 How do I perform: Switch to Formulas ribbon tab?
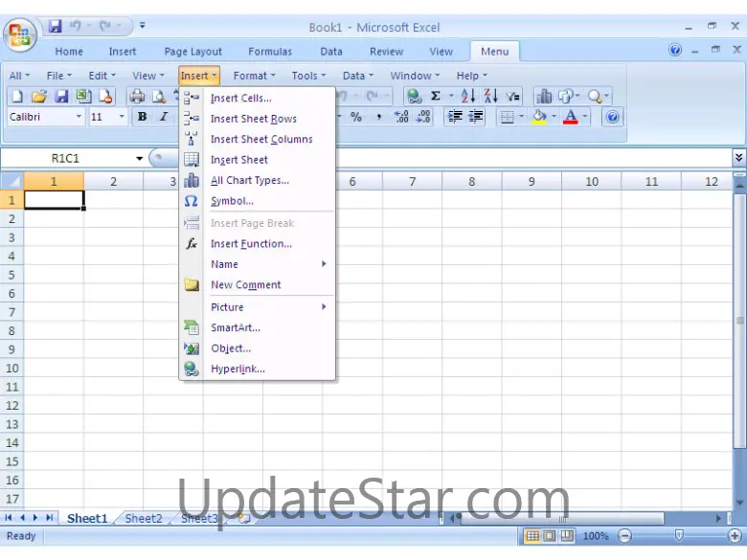point(270,52)
